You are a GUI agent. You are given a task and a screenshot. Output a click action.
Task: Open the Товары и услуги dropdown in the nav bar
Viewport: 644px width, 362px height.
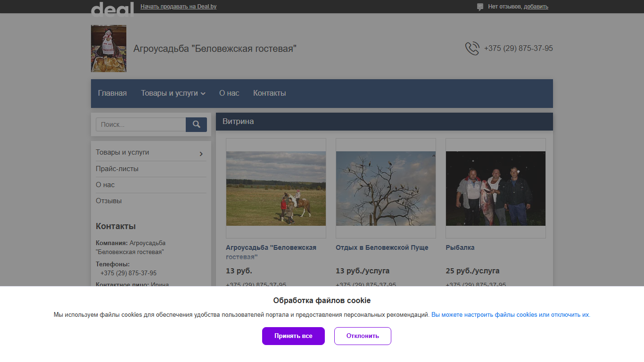coord(173,93)
